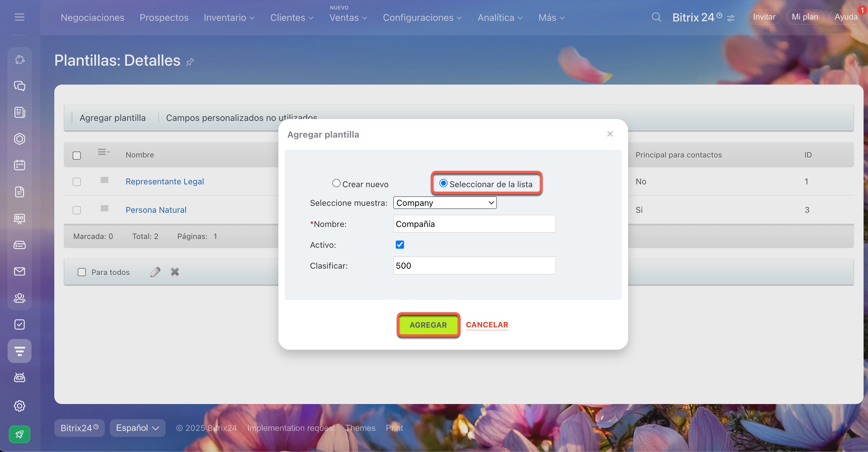Click the Principal para contactos column header
Image resolution: width=868 pixels, height=452 pixels.
678,155
